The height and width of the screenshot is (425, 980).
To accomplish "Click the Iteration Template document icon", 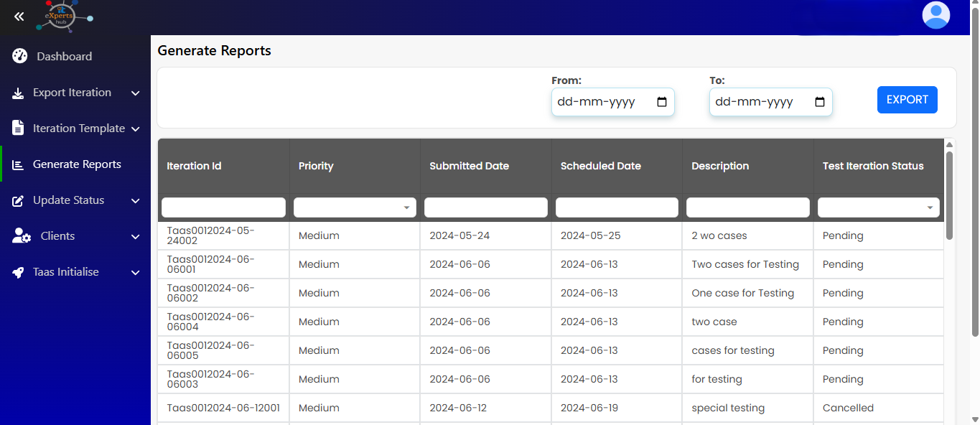I will (19, 129).
